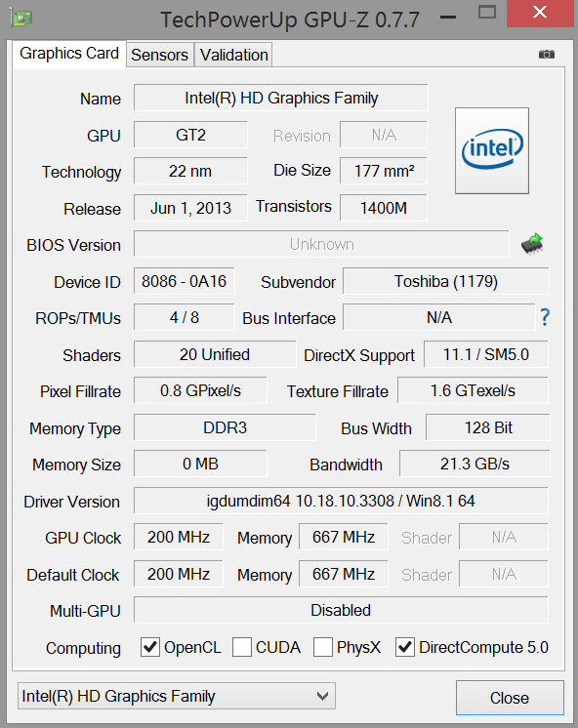
Task: Click the BIOS save chip icon
Action: (532, 243)
